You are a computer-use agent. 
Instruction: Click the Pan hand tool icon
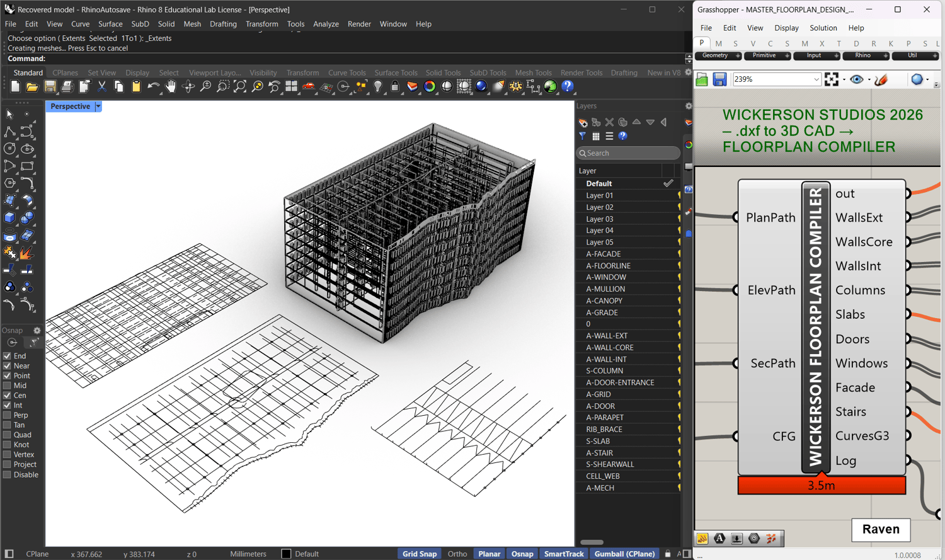[171, 87]
